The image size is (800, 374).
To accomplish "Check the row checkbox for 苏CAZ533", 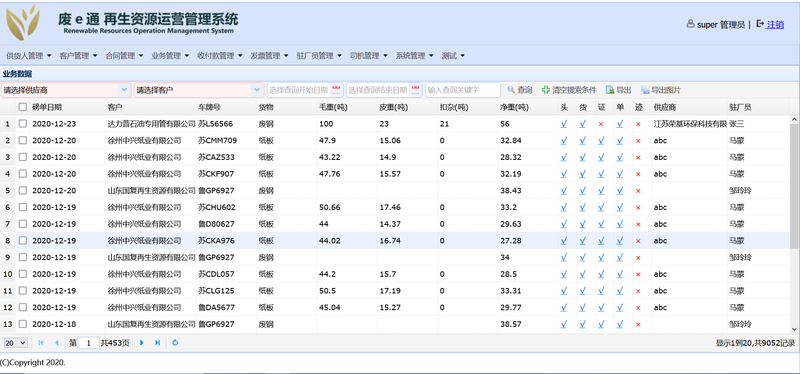I will pos(22,157).
